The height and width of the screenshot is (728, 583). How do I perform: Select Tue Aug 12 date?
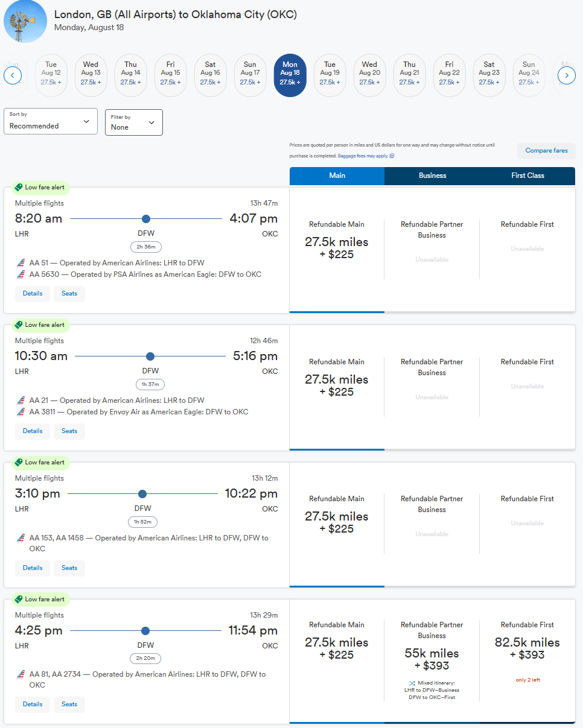point(51,75)
